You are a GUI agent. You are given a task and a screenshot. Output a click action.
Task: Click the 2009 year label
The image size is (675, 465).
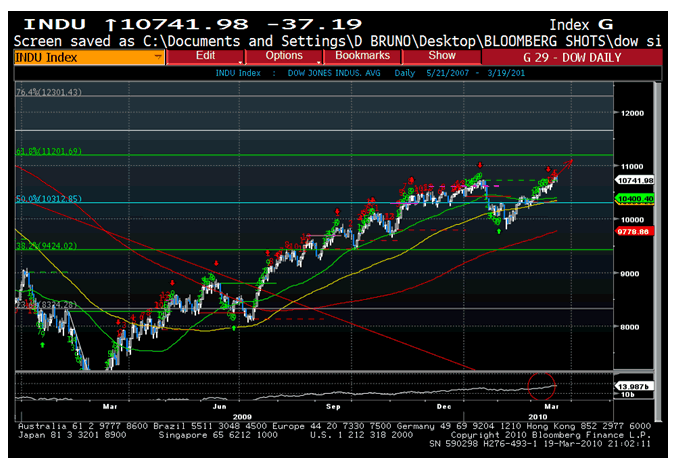242,417
